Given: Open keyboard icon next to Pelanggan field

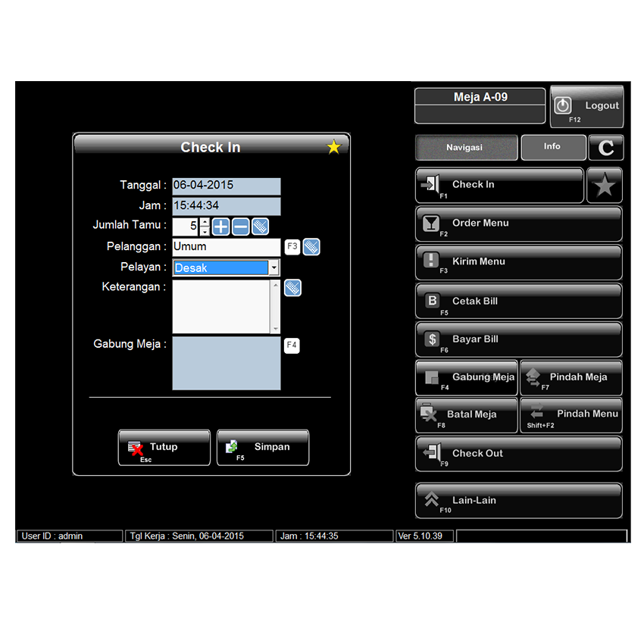Looking at the screenshot, I should [x=311, y=247].
